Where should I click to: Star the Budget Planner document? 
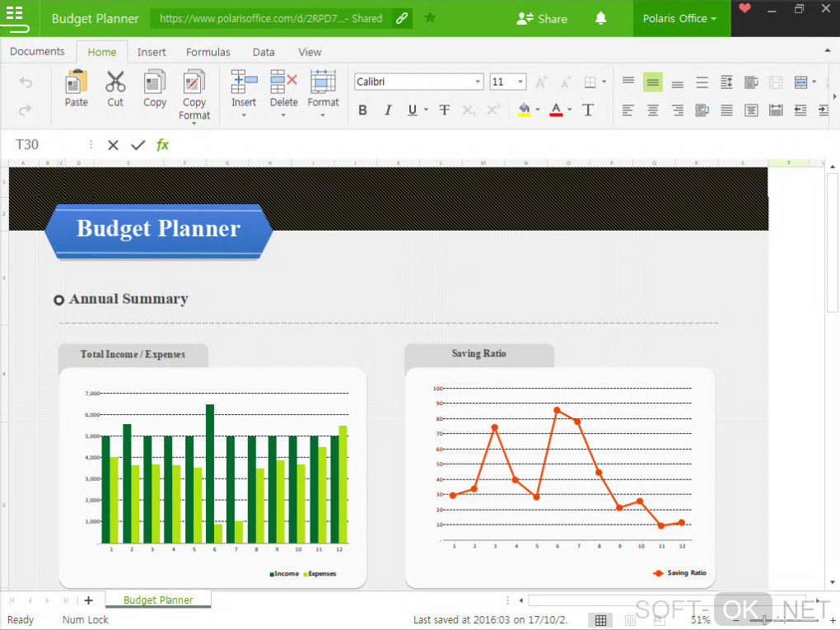tap(430, 17)
